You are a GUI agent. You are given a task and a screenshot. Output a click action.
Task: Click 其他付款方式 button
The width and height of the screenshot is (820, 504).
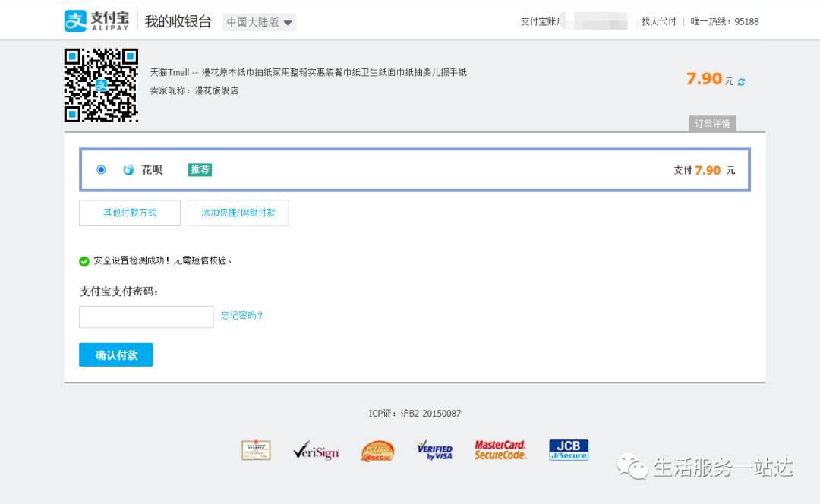pos(130,213)
